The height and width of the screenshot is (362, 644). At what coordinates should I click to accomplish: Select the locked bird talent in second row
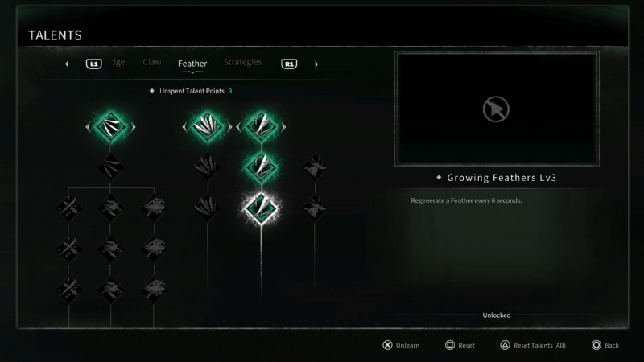point(315,167)
